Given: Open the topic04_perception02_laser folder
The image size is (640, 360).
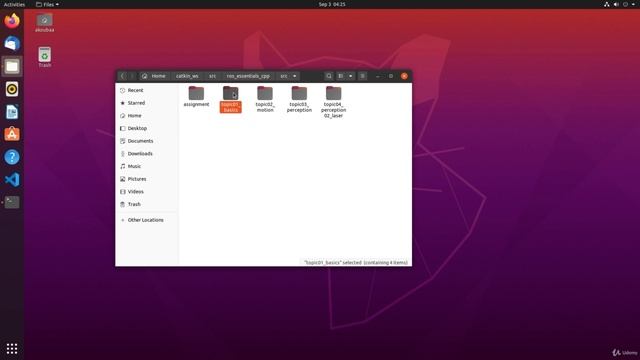Looking at the screenshot, I should [333, 102].
